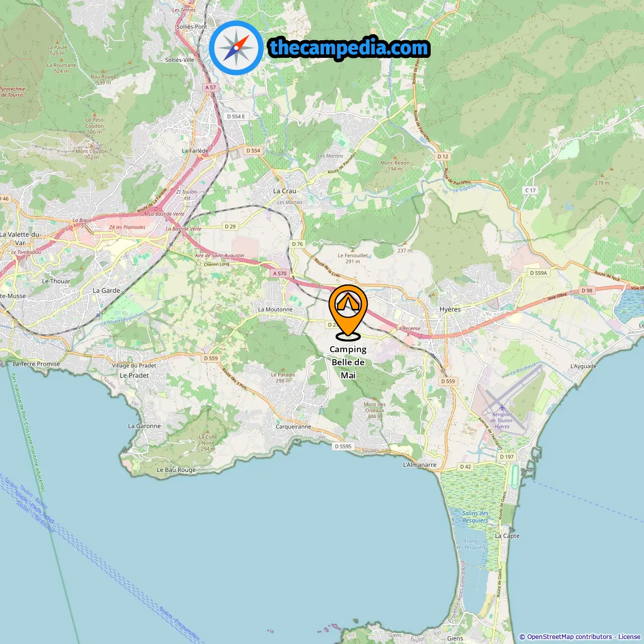644x644 pixels.
Task: Open the thecampedia.com site title
Action: point(349,48)
